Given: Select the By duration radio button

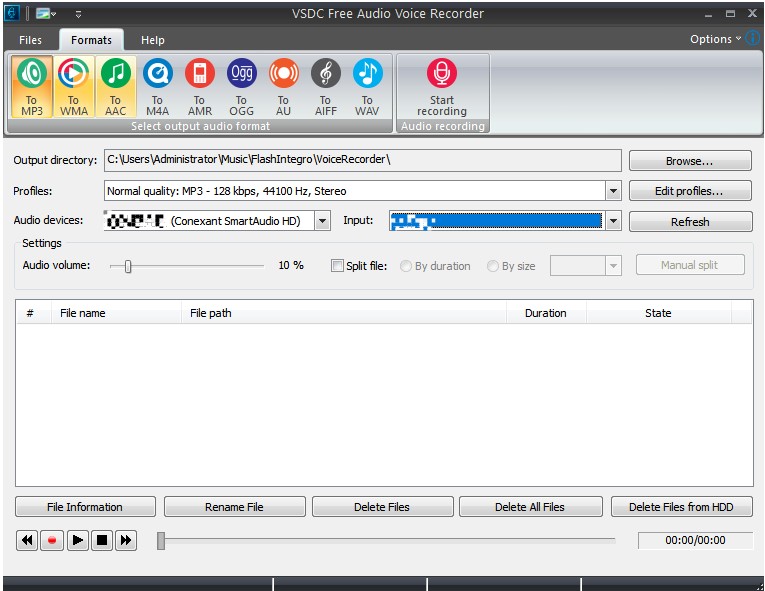Looking at the screenshot, I should pos(405,266).
